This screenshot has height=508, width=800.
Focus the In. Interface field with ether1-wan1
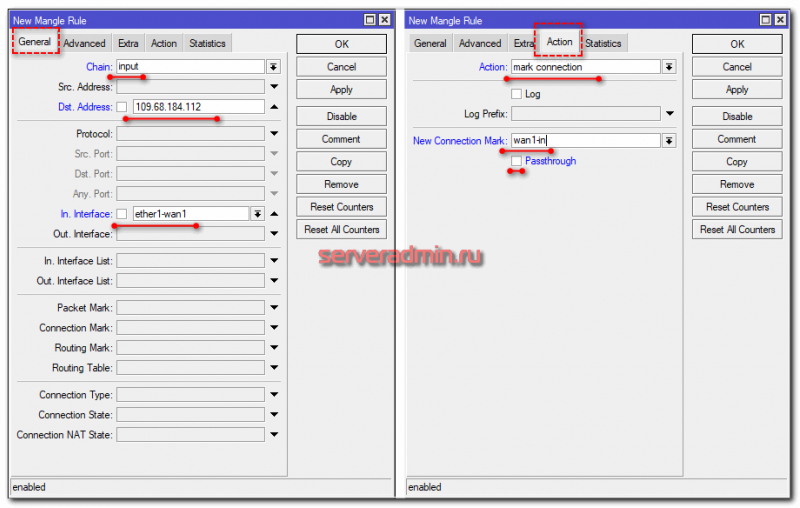click(191, 214)
